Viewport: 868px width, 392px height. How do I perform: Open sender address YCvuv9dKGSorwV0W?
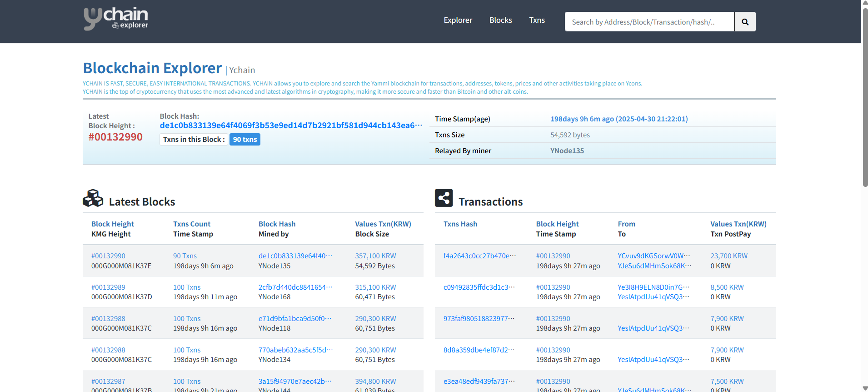click(x=653, y=256)
